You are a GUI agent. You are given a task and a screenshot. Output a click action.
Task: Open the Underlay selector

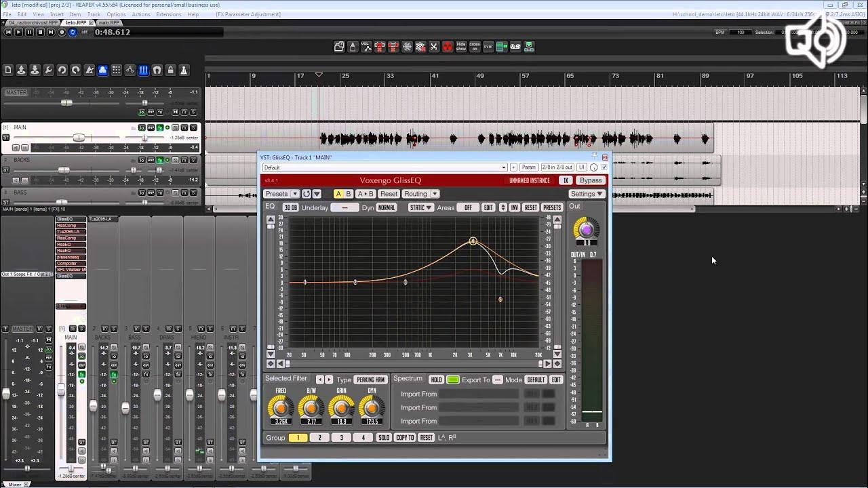[x=345, y=207]
